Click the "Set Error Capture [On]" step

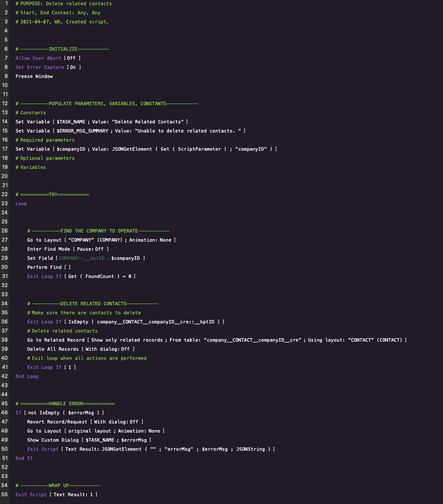coord(47,67)
